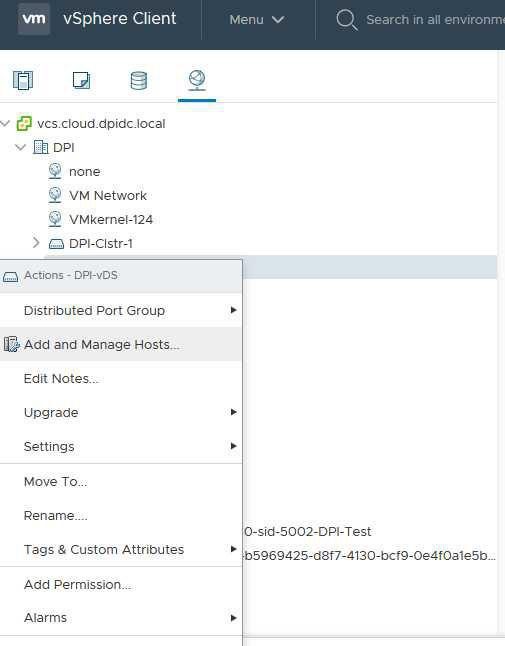Select the Networking view icon
This screenshot has width=505, height=646.
[x=197, y=80]
